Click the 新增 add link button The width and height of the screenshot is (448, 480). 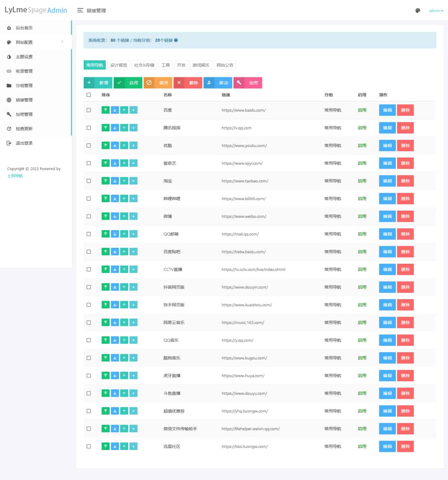click(98, 83)
